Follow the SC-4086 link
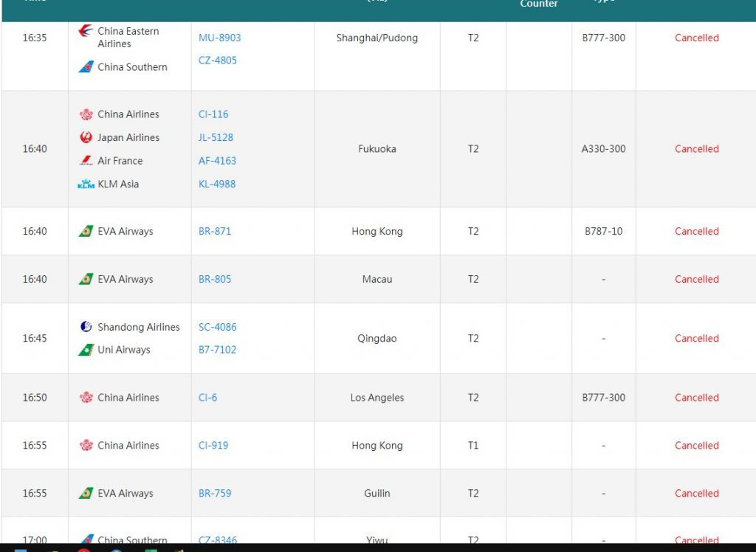Image resolution: width=756 pixels, height=552 pixels. coord(218,327)
